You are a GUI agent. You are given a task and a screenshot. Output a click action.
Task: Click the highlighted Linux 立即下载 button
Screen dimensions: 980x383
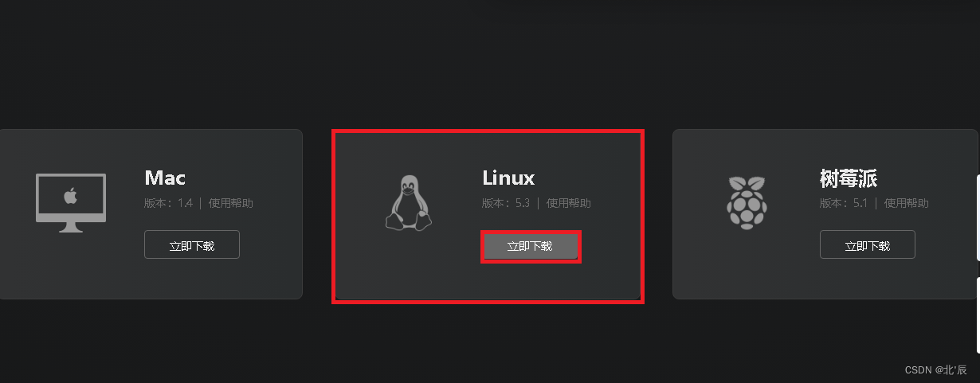point(531,246)
